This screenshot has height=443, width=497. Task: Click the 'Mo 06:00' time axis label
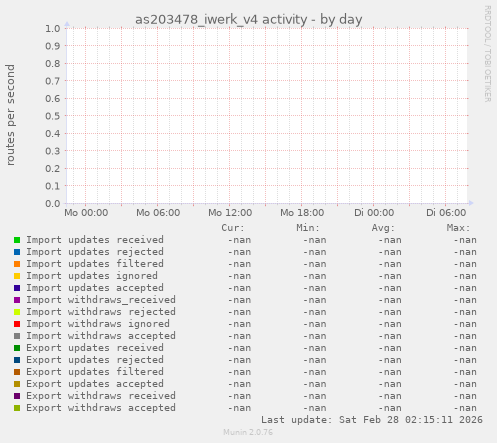point(158,213)
